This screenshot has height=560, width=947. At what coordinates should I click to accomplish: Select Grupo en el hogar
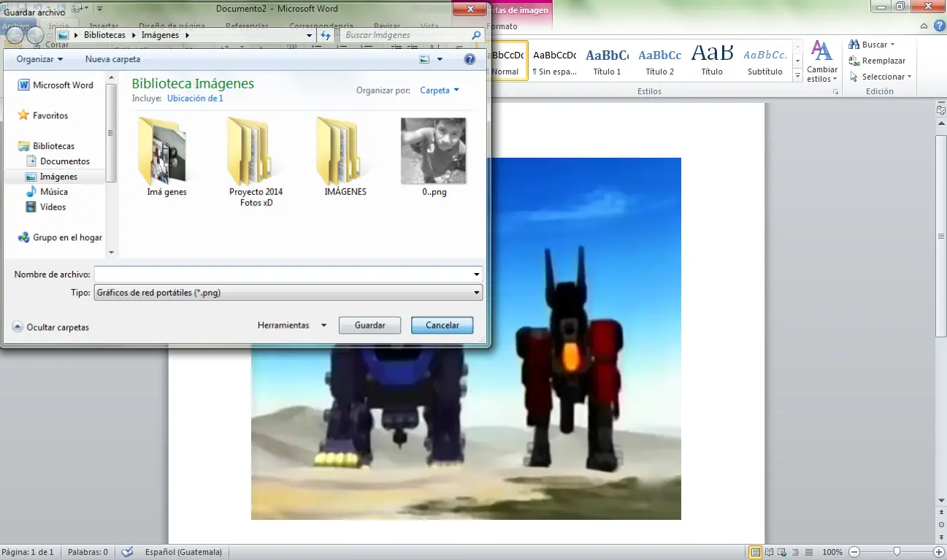click(60, 237)
